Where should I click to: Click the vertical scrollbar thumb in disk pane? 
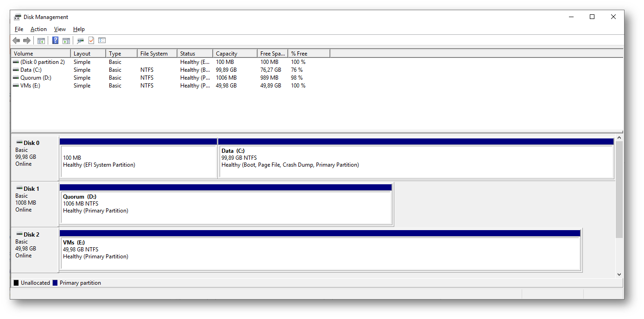pos(619,190)
